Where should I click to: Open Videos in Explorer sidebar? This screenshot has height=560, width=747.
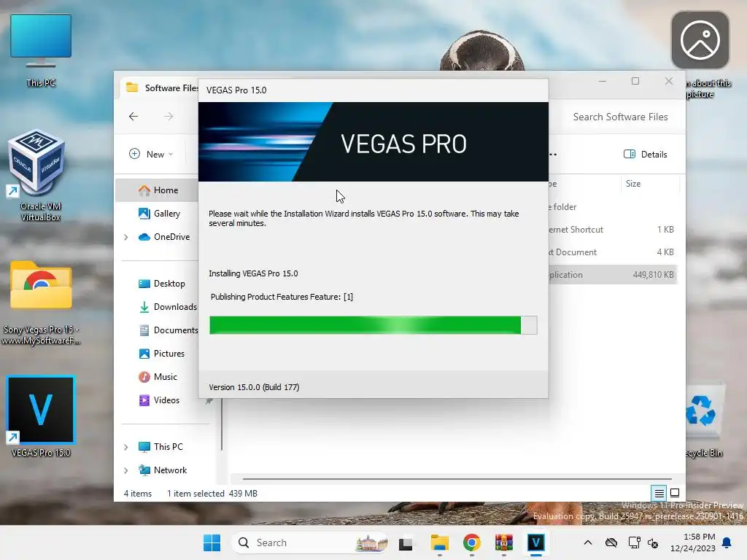(158, 400)
